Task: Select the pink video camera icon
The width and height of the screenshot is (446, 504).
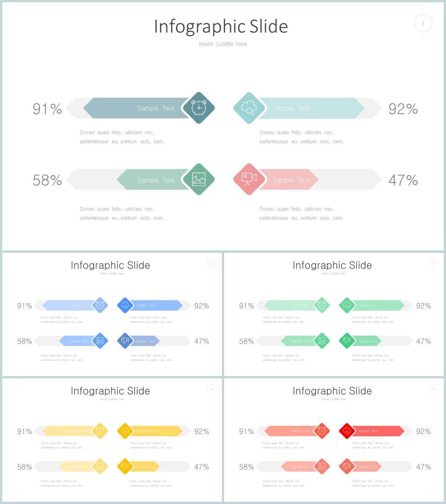Action: [x=249, y=179]
